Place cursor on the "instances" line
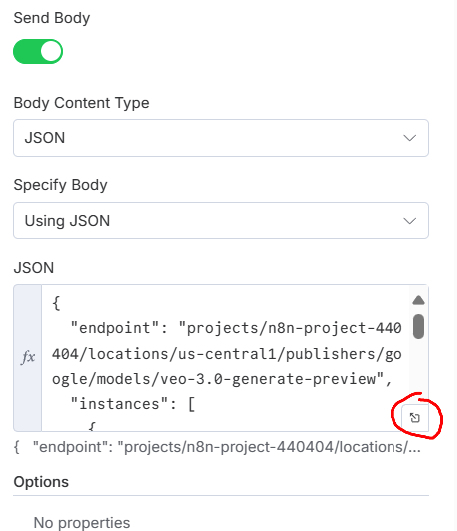Screen dimensions: 457x531 coord(133,404)
